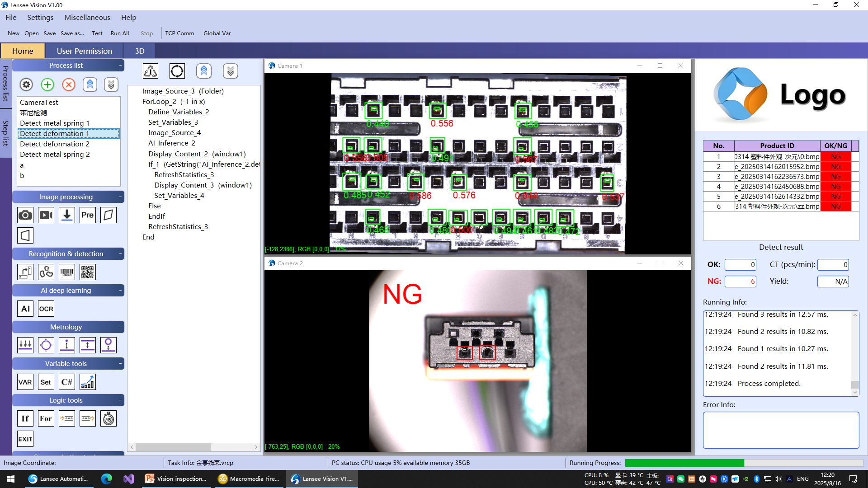Collapse the Logic tools section
This screenshot has width=868, height=488.
pyautogui.click(x=120, y=400)
